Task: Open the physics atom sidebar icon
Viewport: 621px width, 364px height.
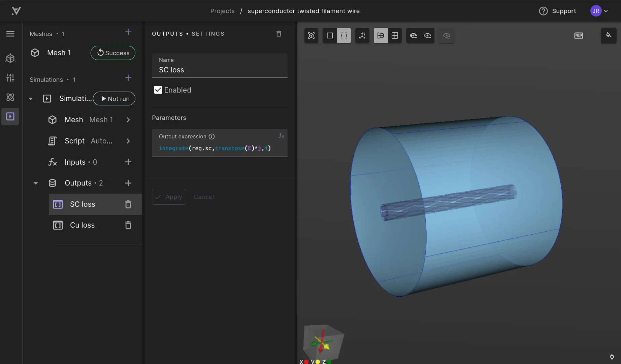Action: pos(10,97)
